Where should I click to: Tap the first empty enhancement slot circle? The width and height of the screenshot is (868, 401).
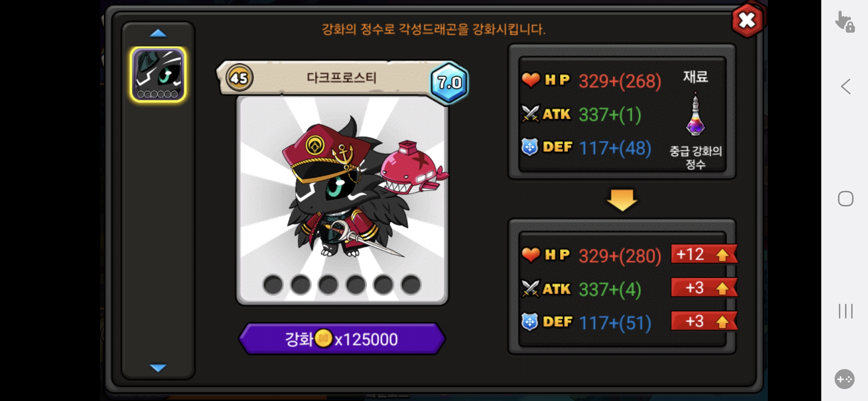(273, 285)
